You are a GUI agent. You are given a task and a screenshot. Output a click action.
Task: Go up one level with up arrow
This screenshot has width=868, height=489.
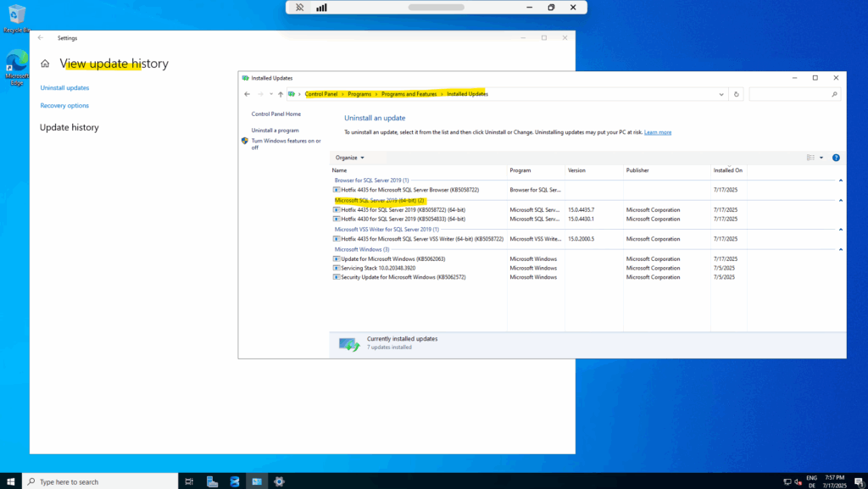[281, 94]
